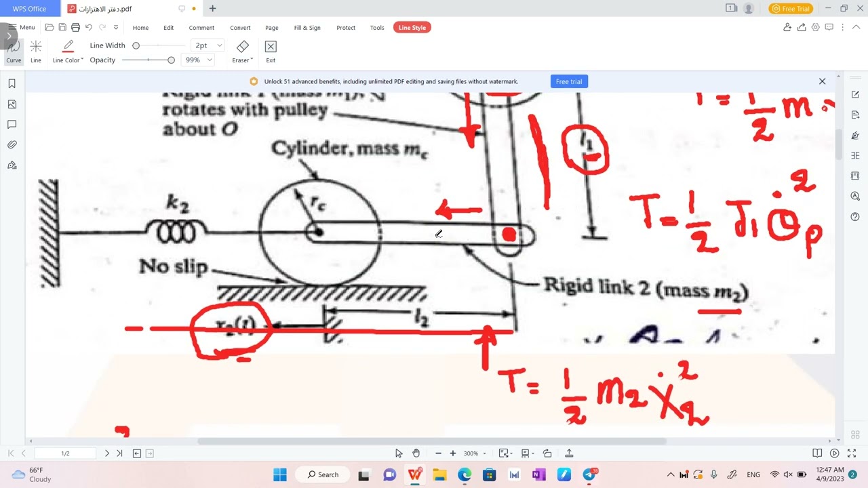The image size is (868, 488).
Task: Click the add collaborator icon in the top right
Action: point(787,27)
